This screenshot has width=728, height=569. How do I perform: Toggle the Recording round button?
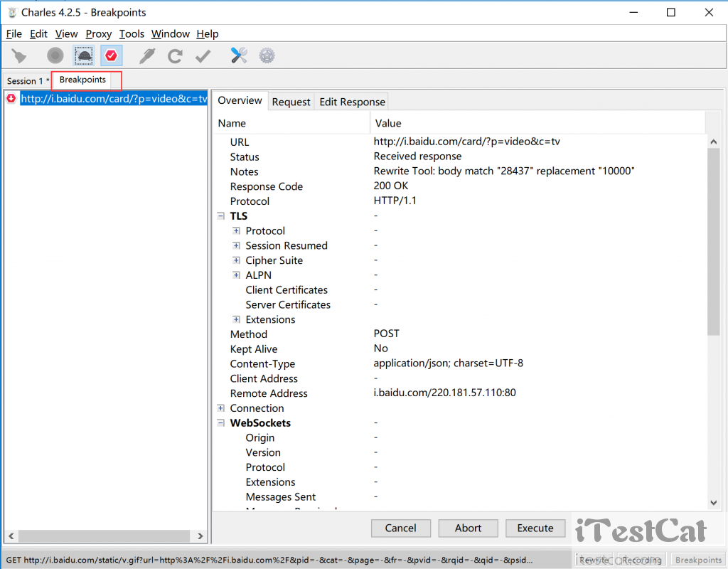55,56
